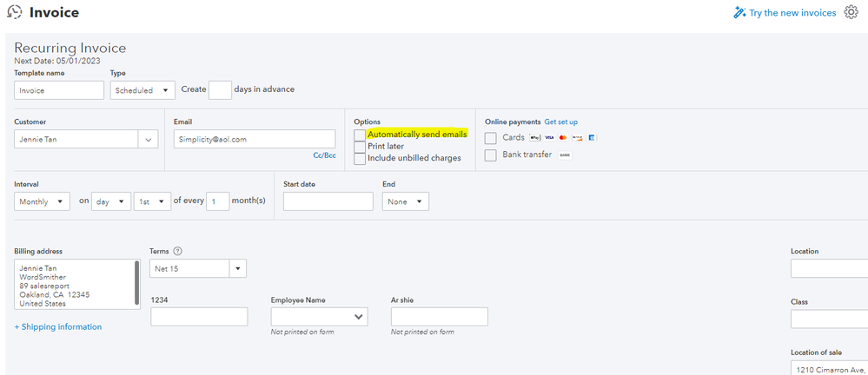868x375 pixels.
Task: Check the Print later option
Action: point(360,147)
